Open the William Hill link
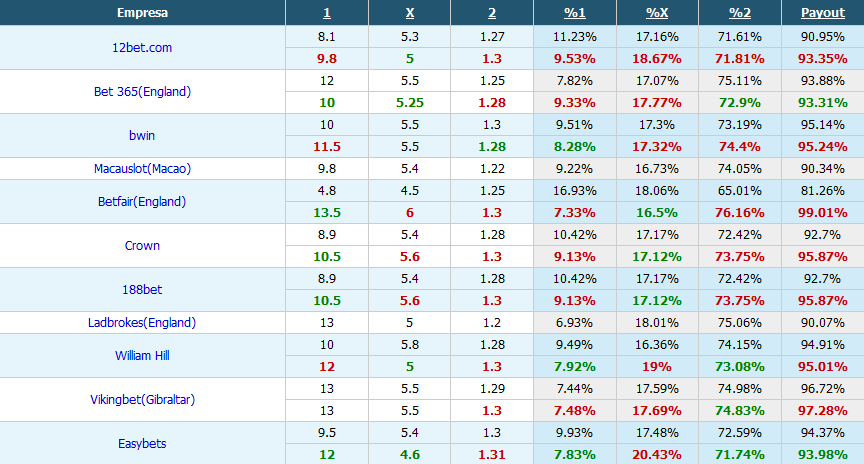Image resolution: width=864 pixels, height=464 pixels. (142, 356)
